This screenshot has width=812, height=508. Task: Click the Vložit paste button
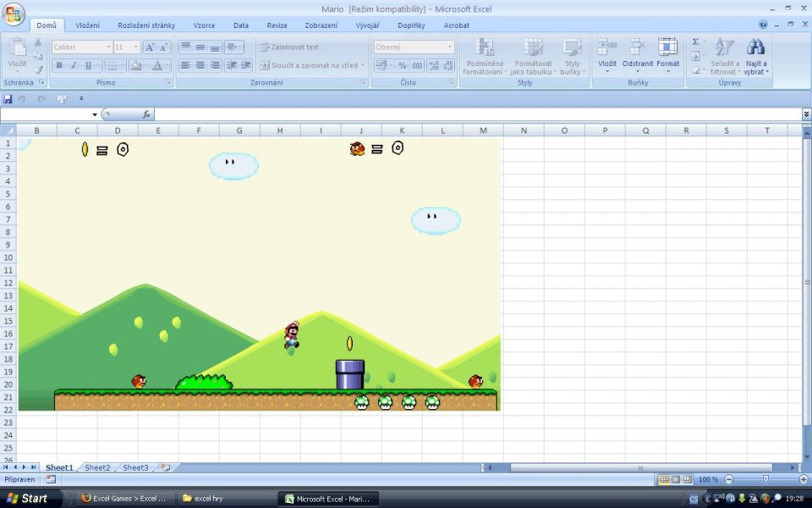[x=18, y=51]
